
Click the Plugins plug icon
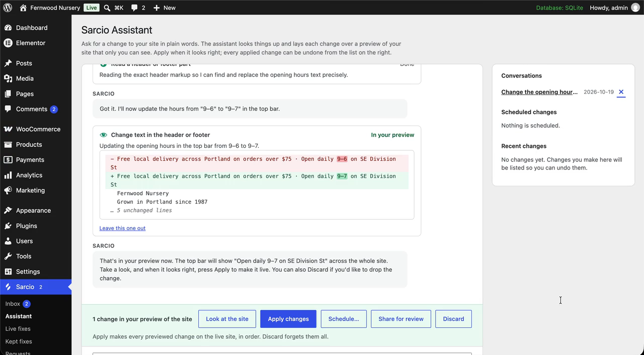tap(8, 226)
